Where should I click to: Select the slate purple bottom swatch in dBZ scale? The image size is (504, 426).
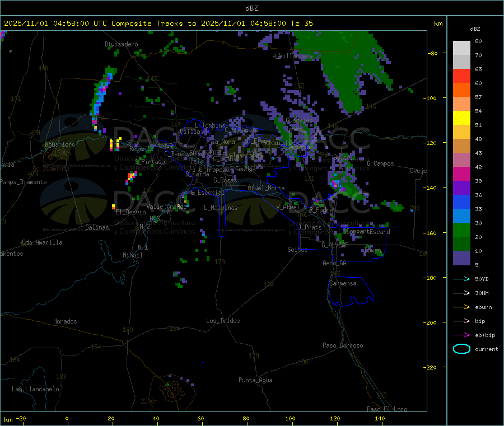click(x=461, y=258)
